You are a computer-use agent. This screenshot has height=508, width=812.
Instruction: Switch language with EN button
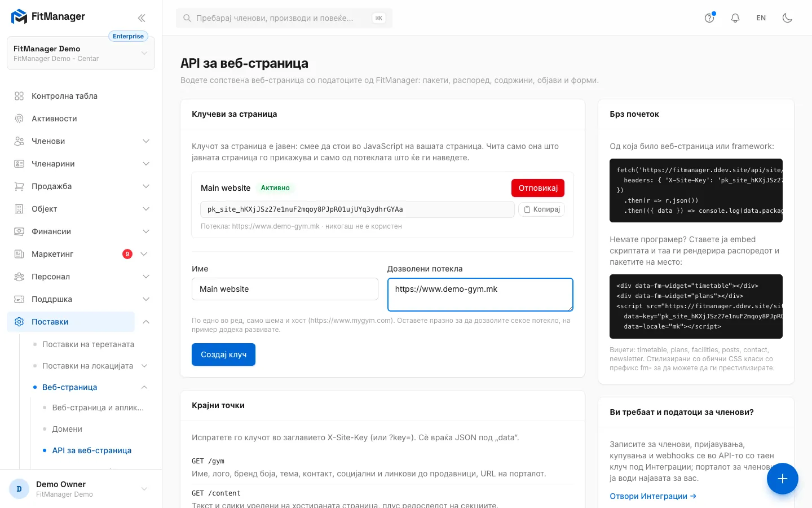coord(761,18)
